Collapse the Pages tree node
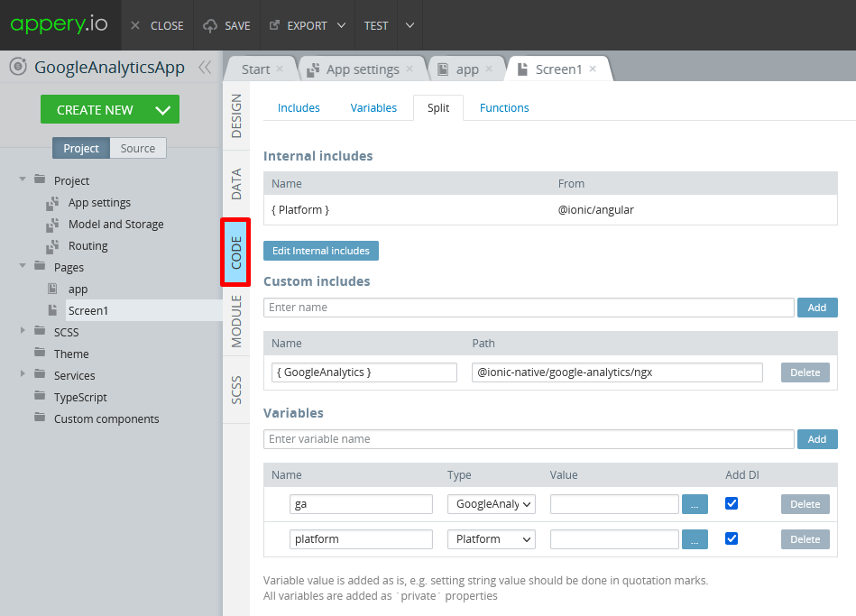The width and height of the screenshot is (856, 616). (23, 266)
